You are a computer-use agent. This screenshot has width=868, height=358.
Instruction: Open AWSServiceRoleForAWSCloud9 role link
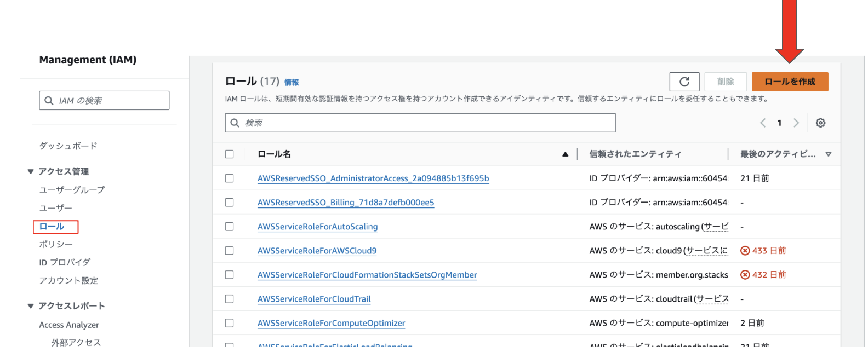317,251
